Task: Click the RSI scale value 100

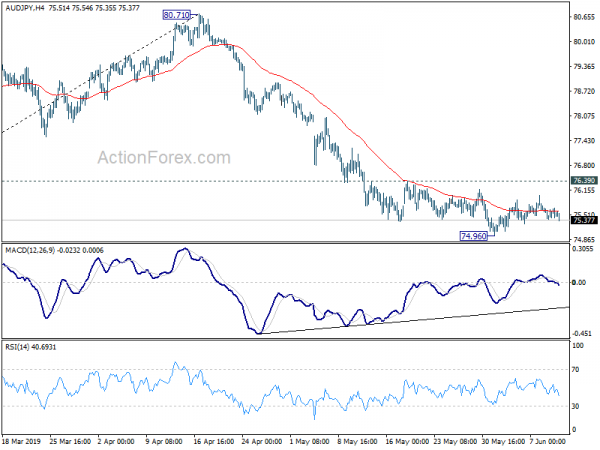Action: (x=578, y=346)
